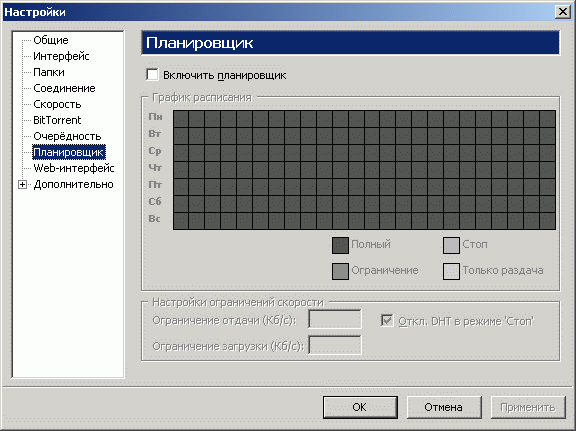Open the Папки settings page
The image size is (576, 431).
tap(49, 72)
